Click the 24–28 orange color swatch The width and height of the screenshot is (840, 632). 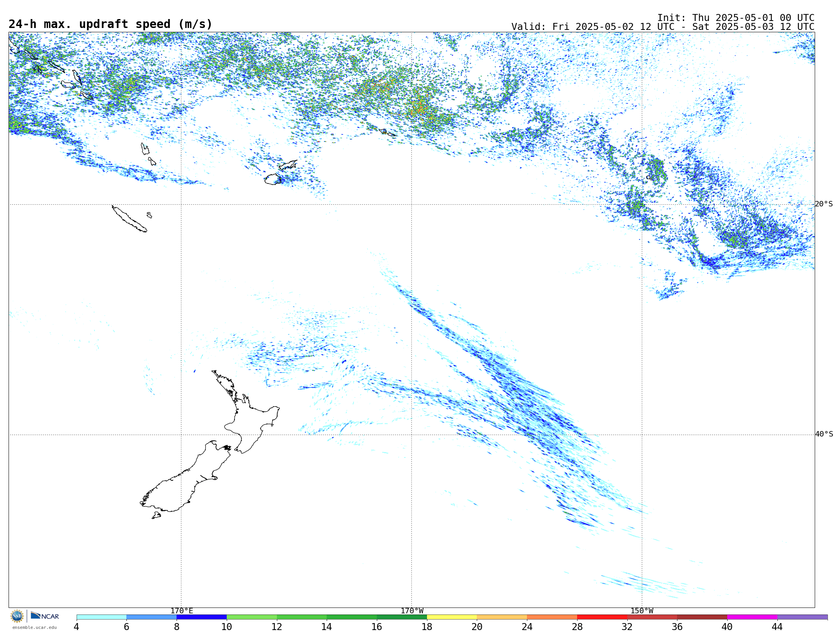point(552,617)
